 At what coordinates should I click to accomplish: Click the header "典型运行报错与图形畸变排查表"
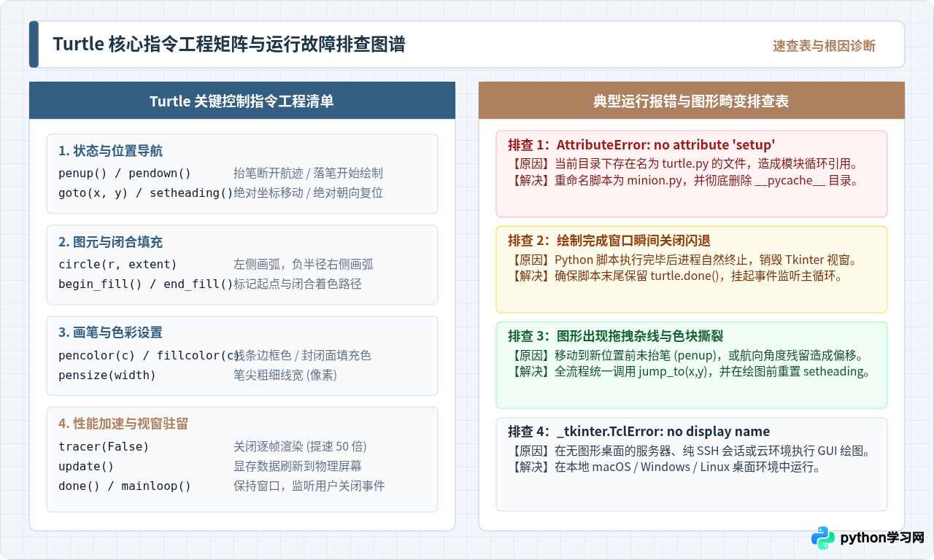pyautogui.click(x=691, y=101)
